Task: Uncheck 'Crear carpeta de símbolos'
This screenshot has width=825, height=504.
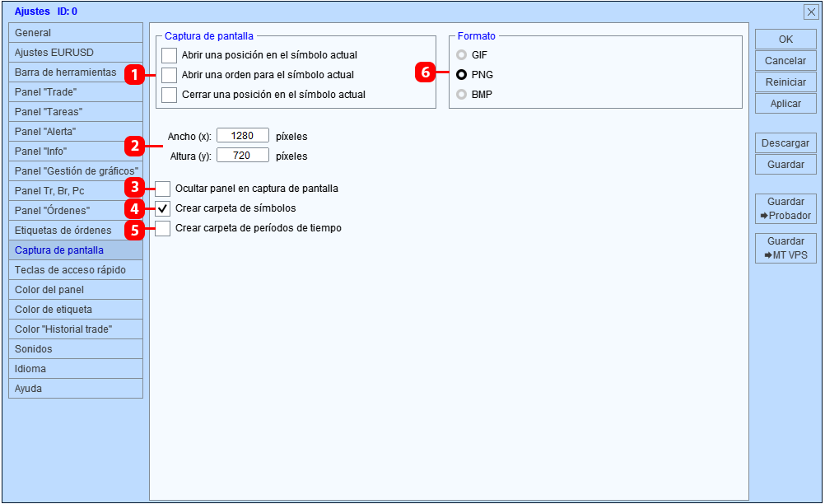Action: [162, 209]
